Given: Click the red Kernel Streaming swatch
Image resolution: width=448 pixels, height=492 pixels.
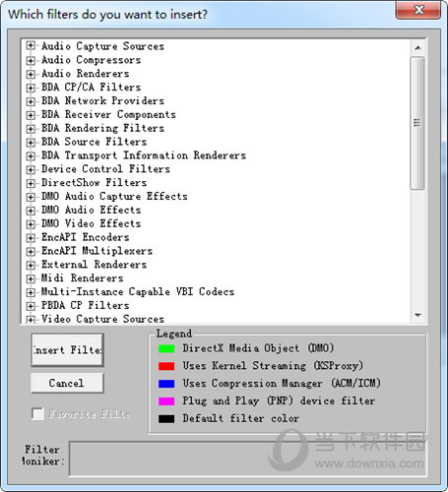Looking at the screenshot, I should (166, 366).
